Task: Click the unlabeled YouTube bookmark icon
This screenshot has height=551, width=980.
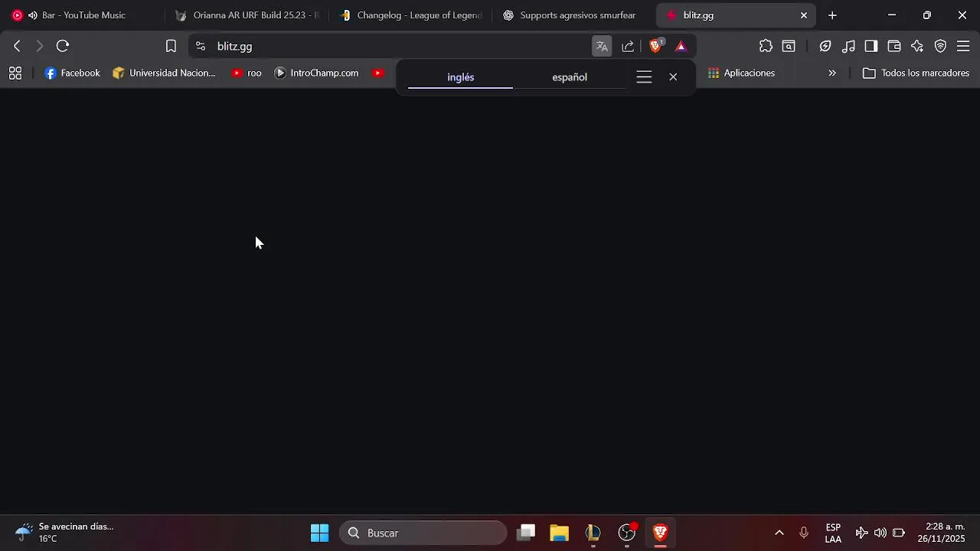Action: coord(378,73)
